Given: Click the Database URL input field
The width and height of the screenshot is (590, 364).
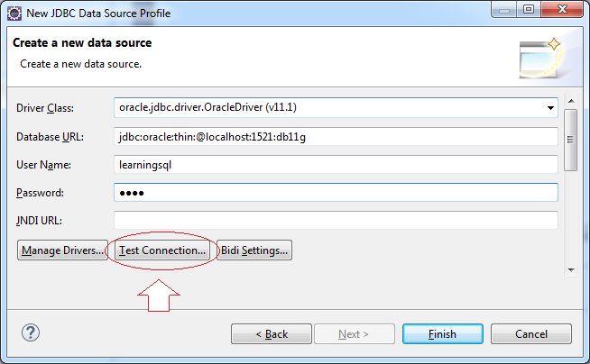Looking at the screenshot, I should click(336, 137).
